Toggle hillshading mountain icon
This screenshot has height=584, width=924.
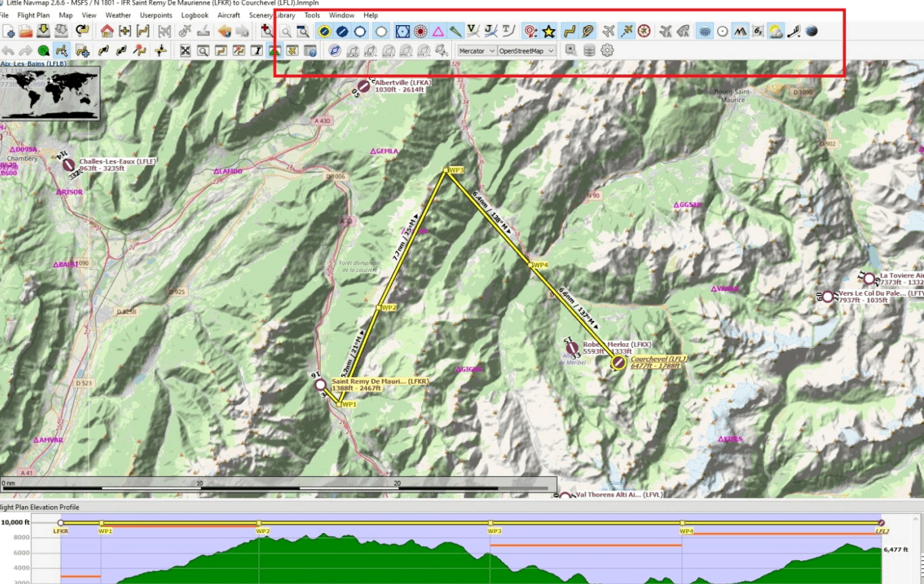click(x=740, y=31)
